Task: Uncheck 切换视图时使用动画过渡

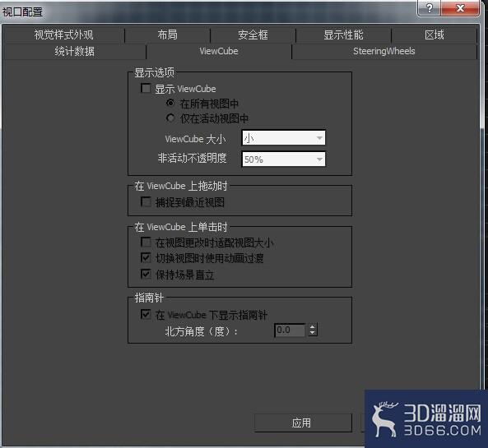Action: 146,257
